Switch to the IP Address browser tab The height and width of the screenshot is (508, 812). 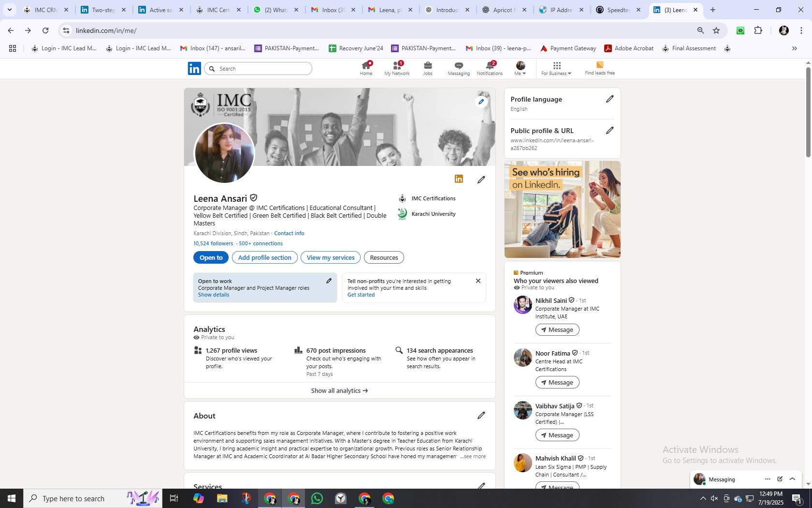[x=561, y=10]
